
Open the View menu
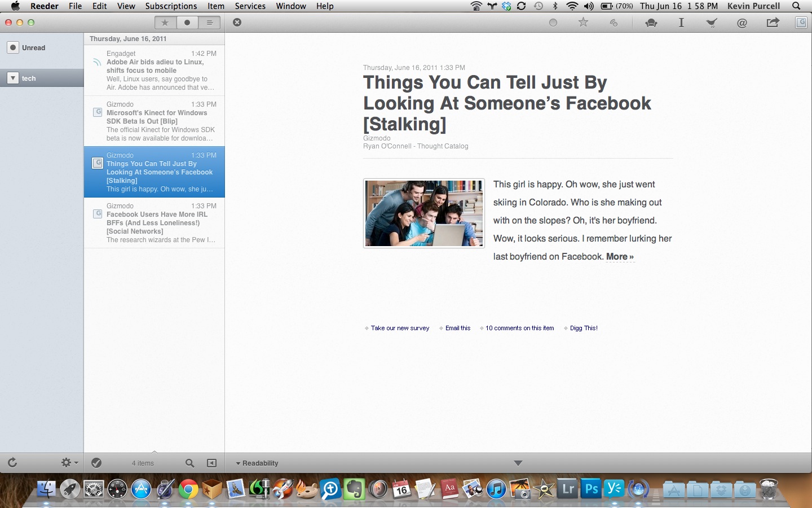coord(126,6)
